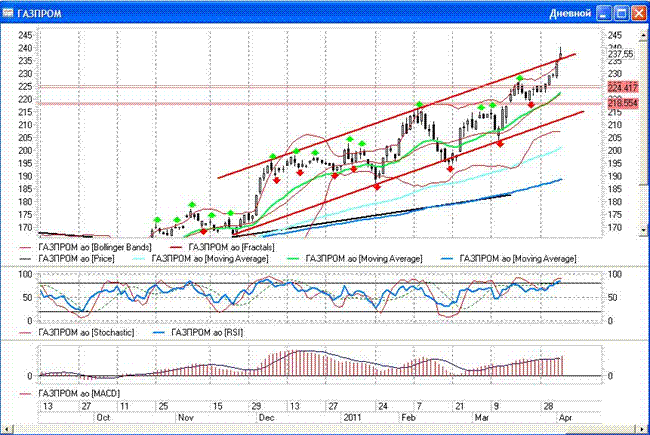Click the left 245 price scale label

pos(25,35)
